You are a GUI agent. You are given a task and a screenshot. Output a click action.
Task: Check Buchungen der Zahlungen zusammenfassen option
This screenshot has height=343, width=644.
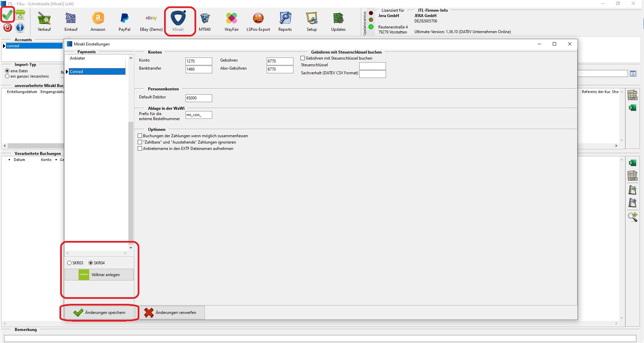[140, 136]
